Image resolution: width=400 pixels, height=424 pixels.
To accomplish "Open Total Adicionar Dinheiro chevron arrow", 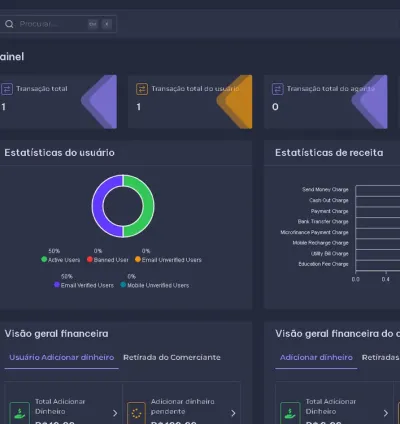I will click(x=115, y=413).
